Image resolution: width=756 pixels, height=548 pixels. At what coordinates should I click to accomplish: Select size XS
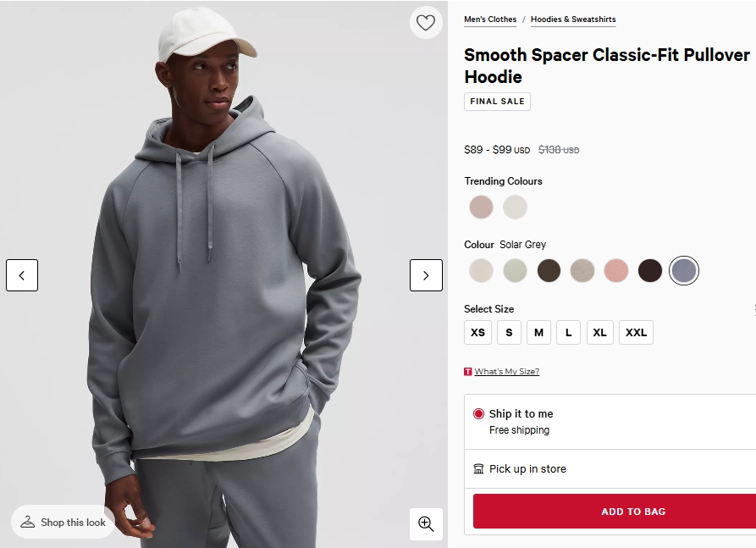[x=477, y=333]
